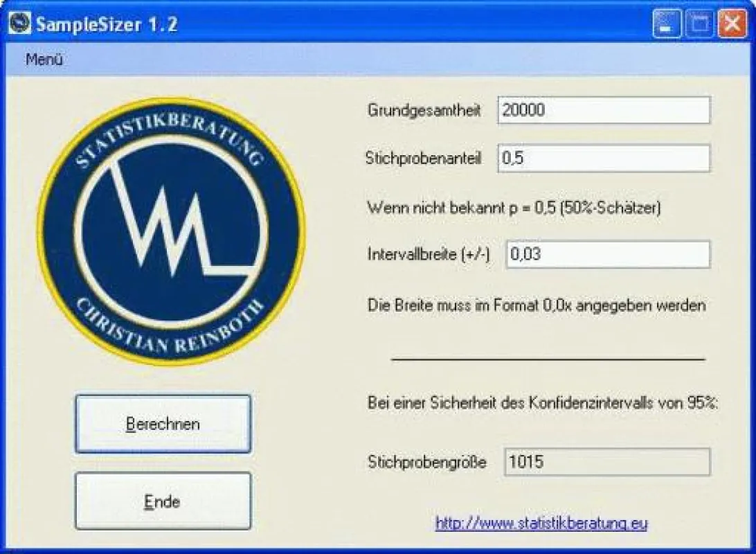Click the label 'Stichprobengröße'

tap(426, 462)
